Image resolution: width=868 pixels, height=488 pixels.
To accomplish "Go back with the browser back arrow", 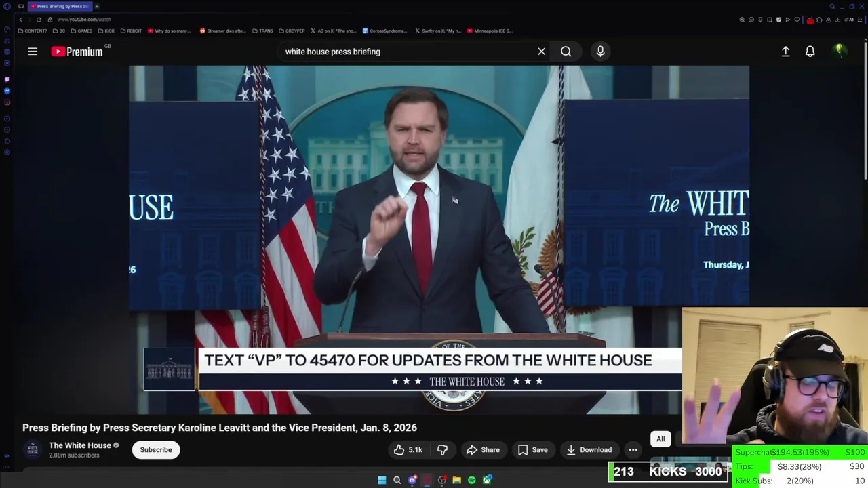I will (20, 20).
